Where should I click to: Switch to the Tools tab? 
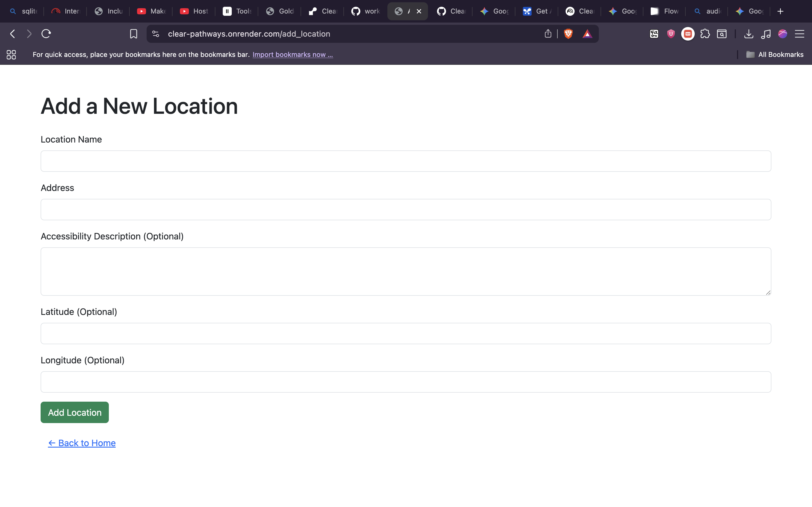(237, 11)
